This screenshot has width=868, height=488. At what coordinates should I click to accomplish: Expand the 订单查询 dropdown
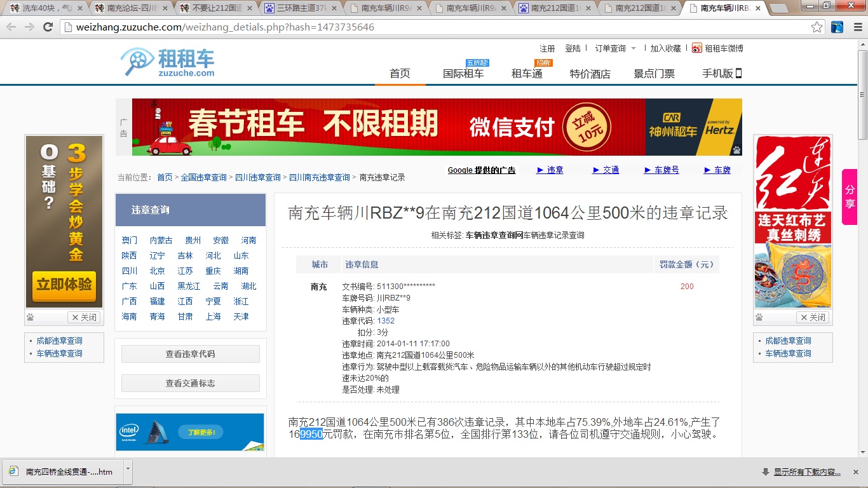click(634, 48)
